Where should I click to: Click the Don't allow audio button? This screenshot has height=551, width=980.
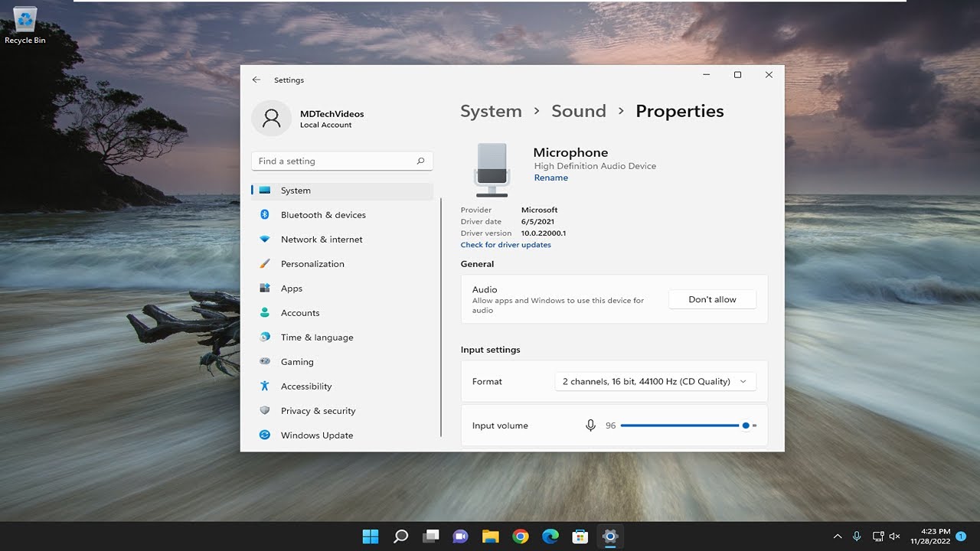712,299
